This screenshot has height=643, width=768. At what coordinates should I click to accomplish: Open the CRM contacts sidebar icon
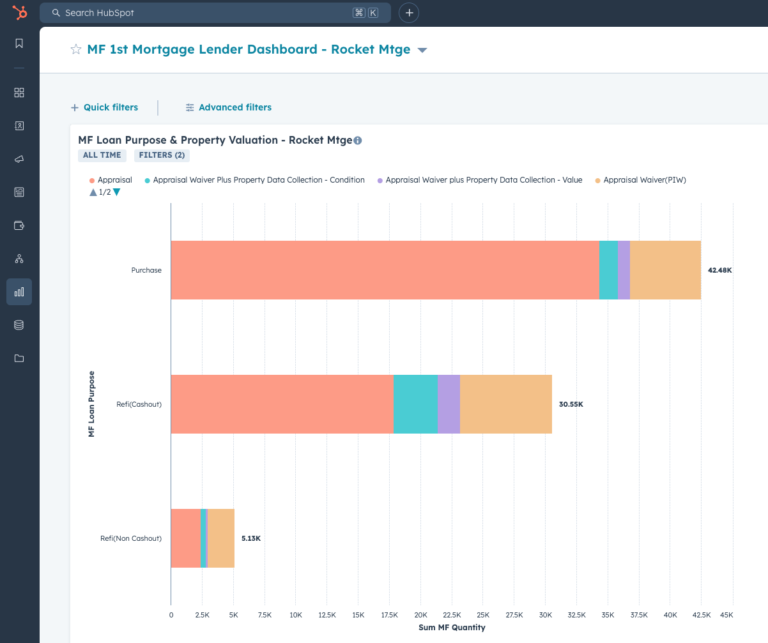(x=19, y=126)
